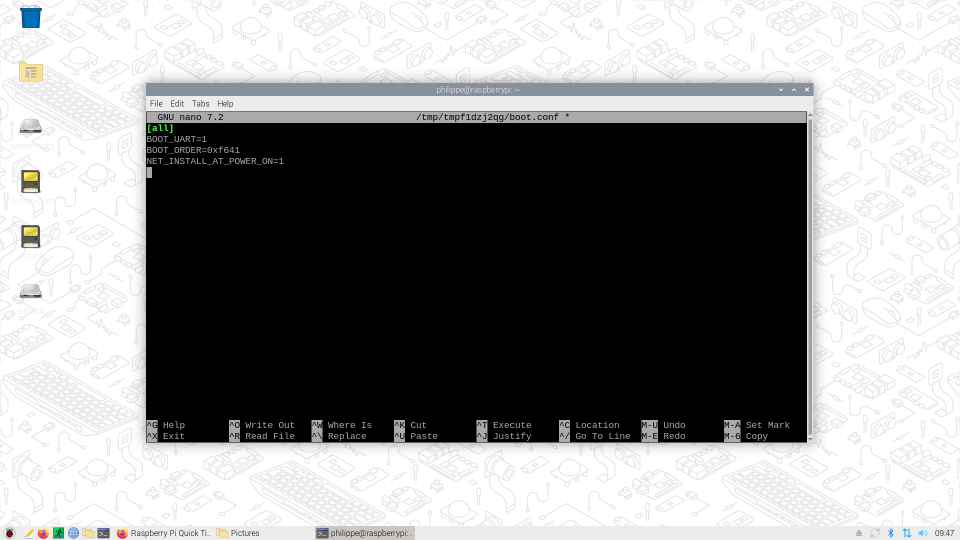Click the ^U Paste shortcut label
Image resolution: width=960 pixels, height=540 pixels.
point(416,436)
